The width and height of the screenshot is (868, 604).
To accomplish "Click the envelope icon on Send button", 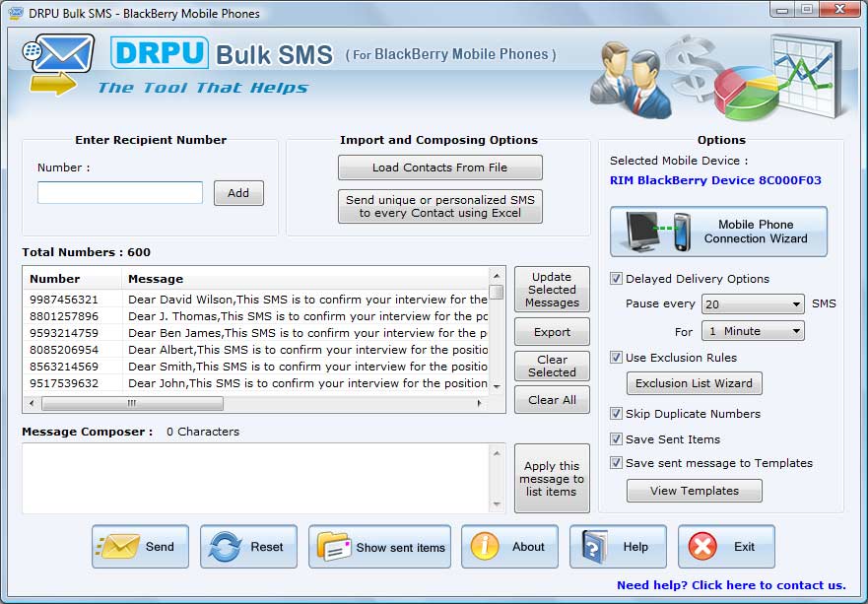I will coord(118,547).
